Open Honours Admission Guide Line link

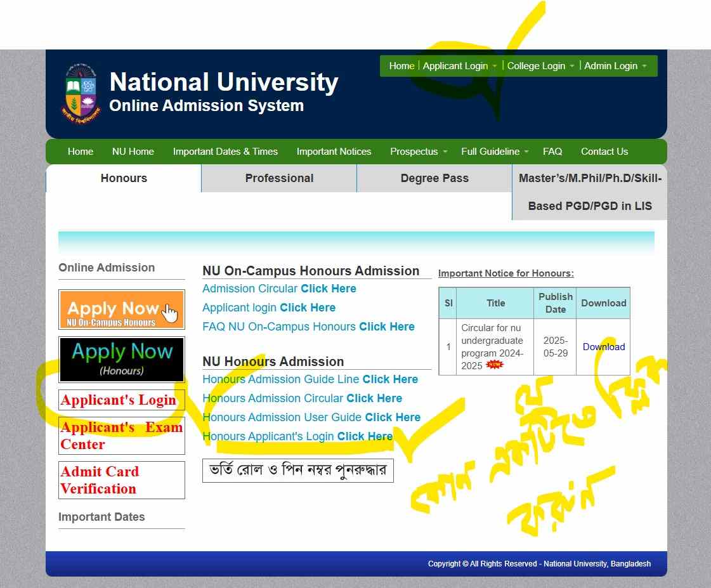coord(310,379)
